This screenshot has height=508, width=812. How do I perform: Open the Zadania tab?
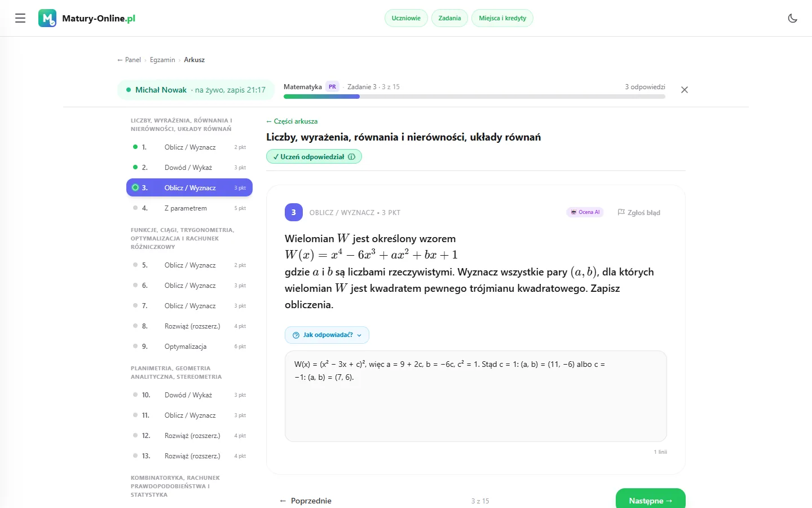[449, 18]
